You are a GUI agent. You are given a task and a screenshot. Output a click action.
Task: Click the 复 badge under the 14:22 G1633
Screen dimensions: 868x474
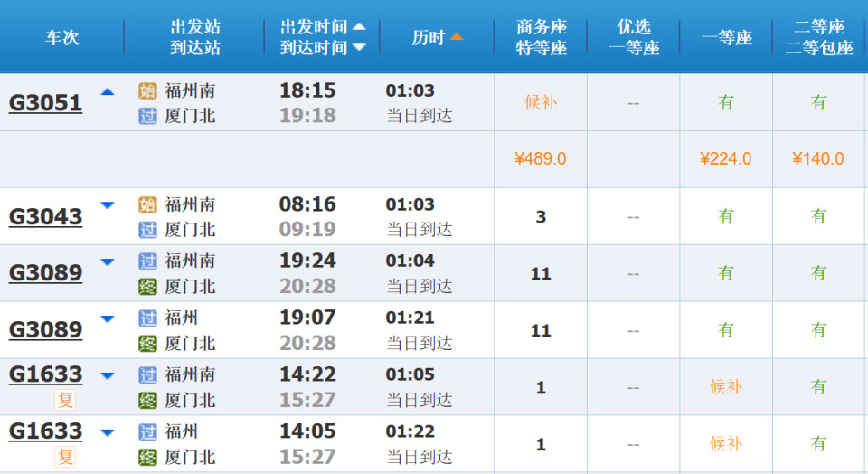(x=65, y=400)
